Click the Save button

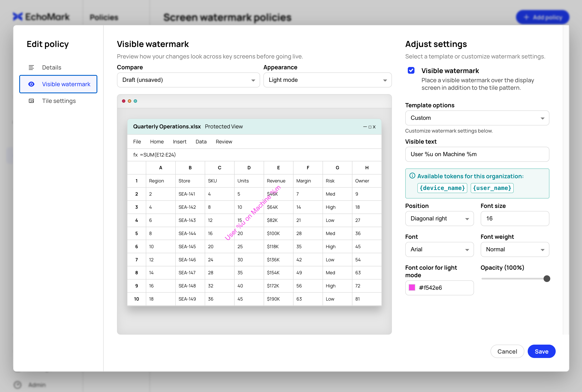[x=541, y=352]
